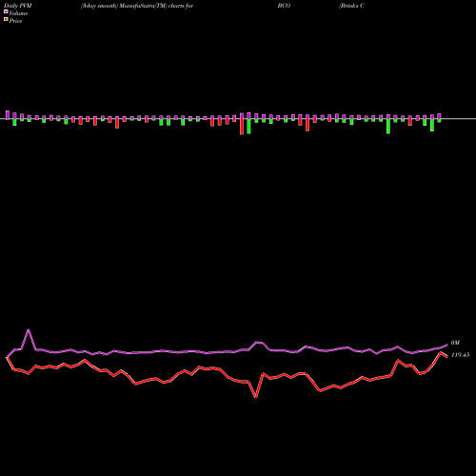Click the Price legend color swatch
Image resolution: width=476 pixels, height=476 pixels.
point(6,20)
